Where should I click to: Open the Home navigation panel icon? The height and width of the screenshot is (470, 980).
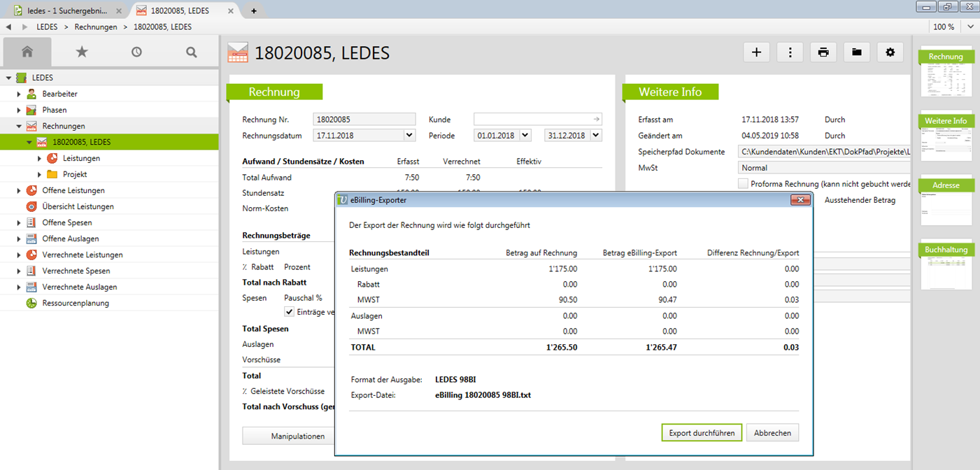(x=27, y=52)
